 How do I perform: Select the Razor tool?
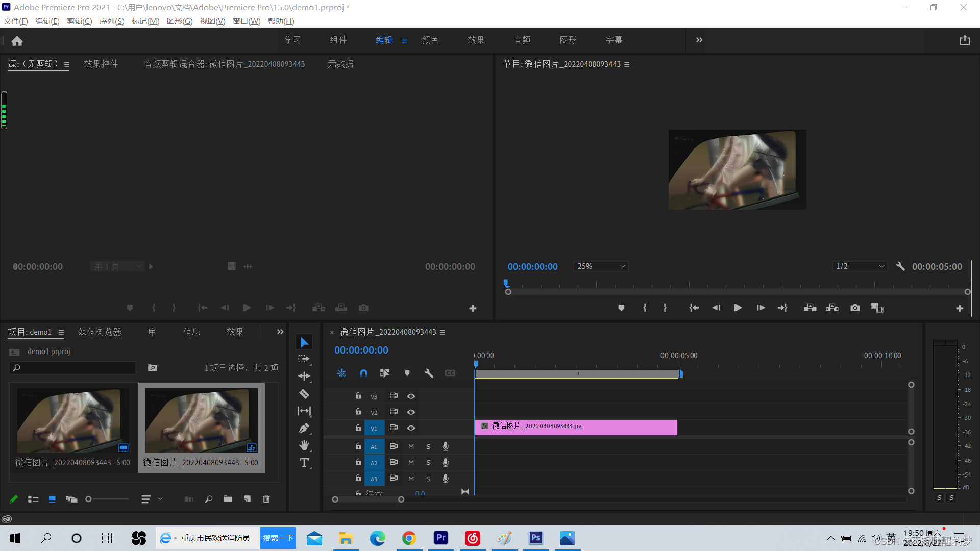click(304, 394)
